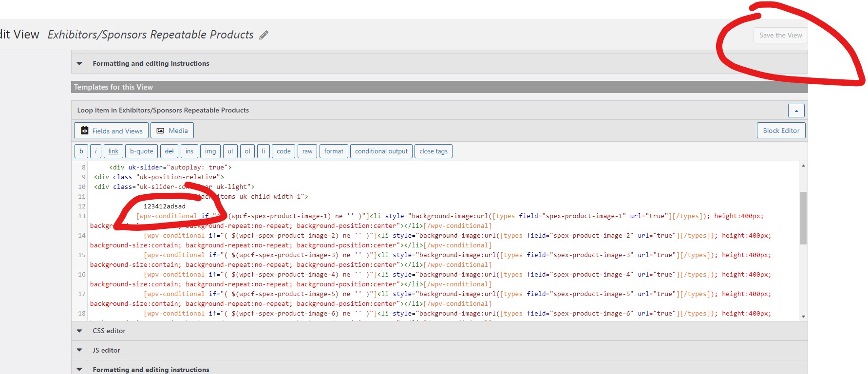This screenshot has height=374, width=868.
Task: Collapse the Loop item template panel
Action: point(796,111)
